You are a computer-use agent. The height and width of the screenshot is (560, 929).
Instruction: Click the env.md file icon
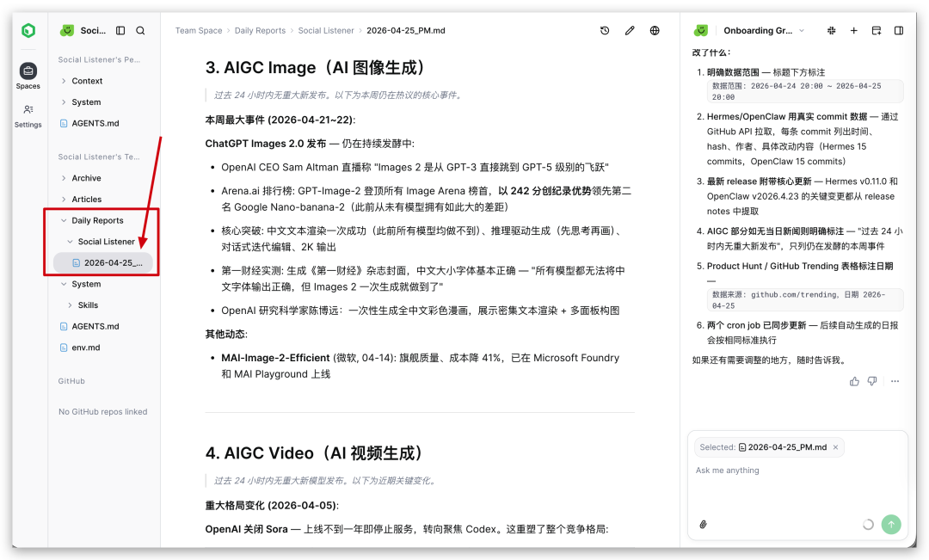pyautogui.click(x=64, y=348)
